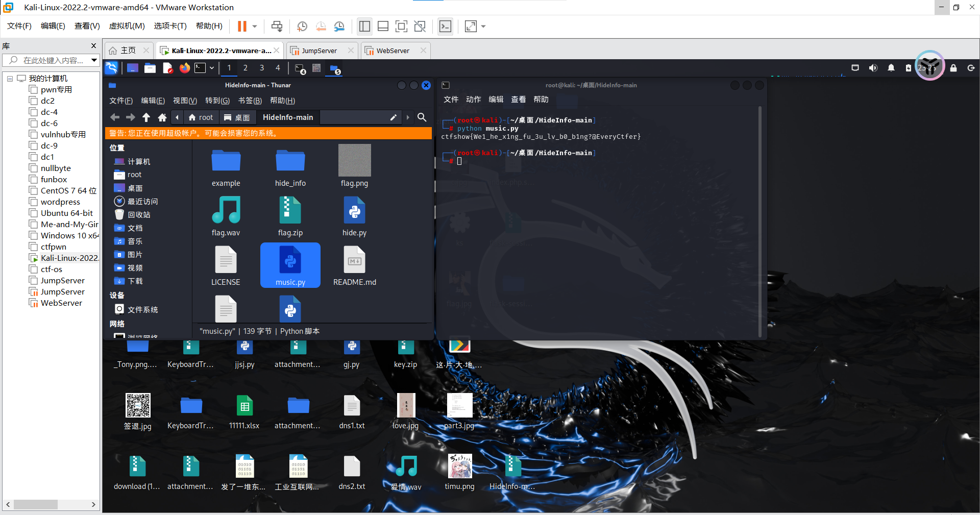This screenshot has height=515, width=980.
Task: Open the 动作 menu in terminal
Action: [x=473, y=100]
